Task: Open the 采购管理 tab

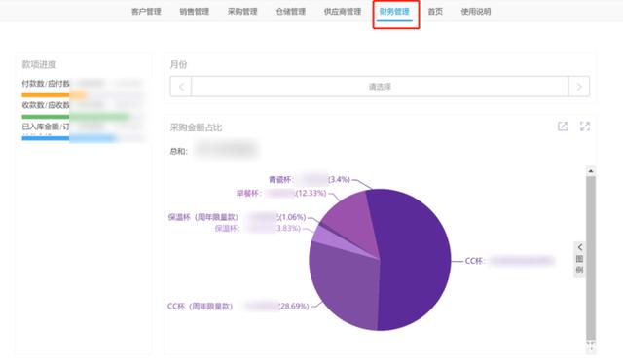Action: (x=242, y=12)
